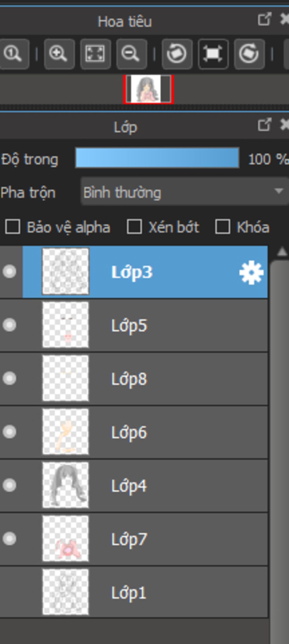
Task: Rotate canvas left in Navigator
Action: (177, 54)
